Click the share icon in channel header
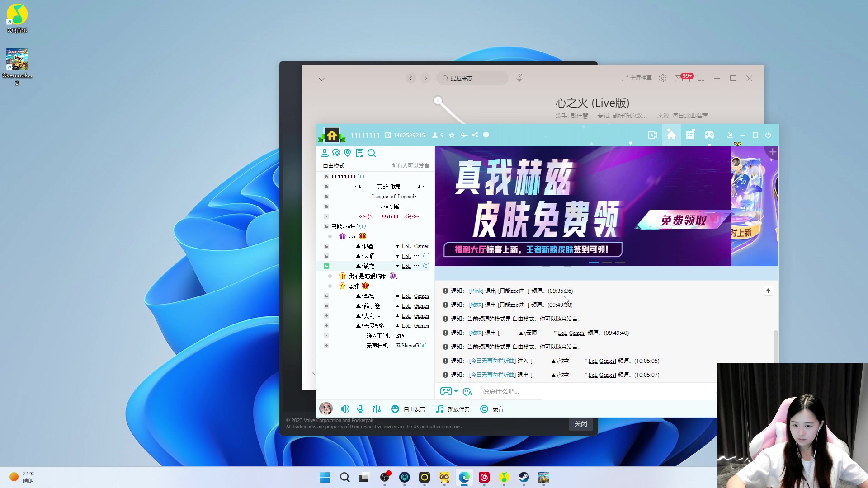The height and width of the screenshot is (488, 868). pos(475,135)
